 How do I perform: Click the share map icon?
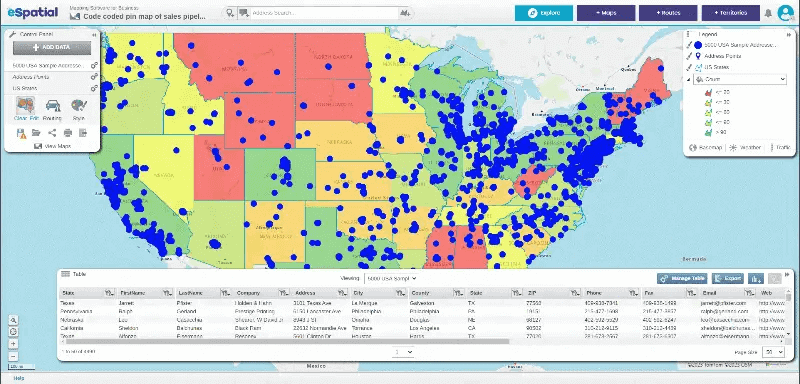pos(52,133)
